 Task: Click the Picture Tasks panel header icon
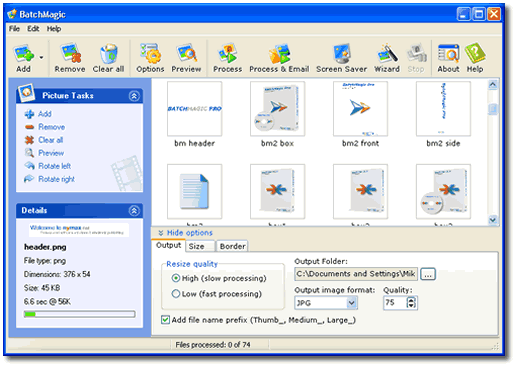tap(26, 93)
